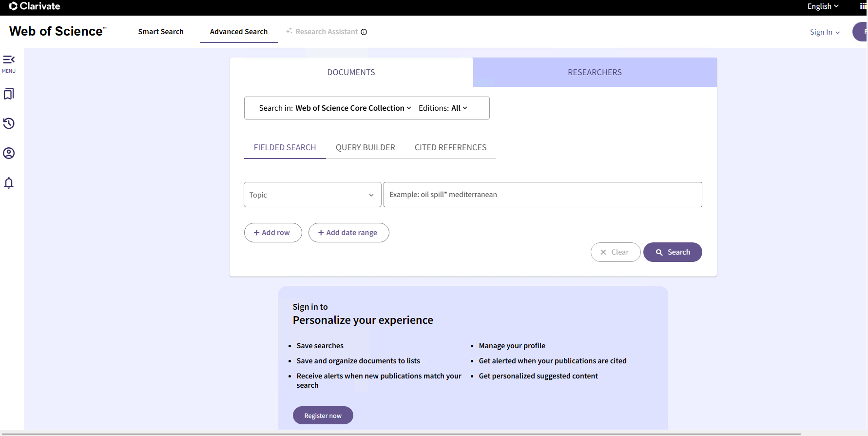Select the Advanced Search tab
The height and width of the screenshot is (436, 868).
(239, 32)
